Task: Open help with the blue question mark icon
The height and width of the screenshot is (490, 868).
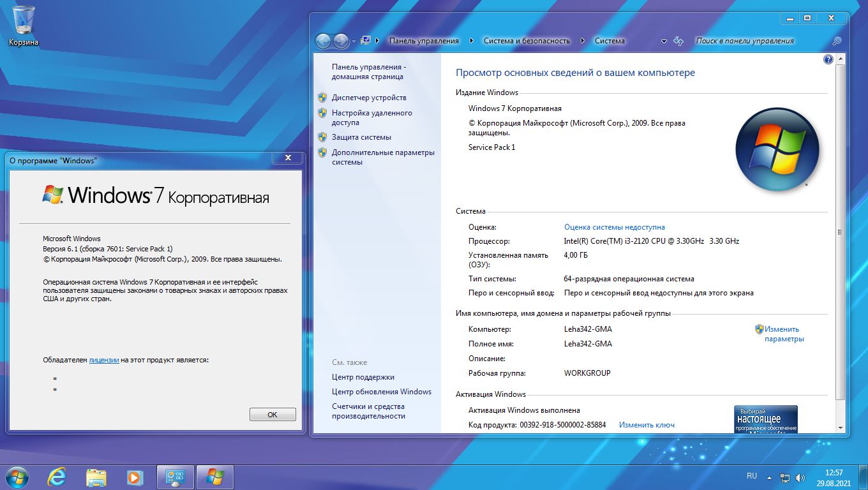Action: tap(828, 59)
